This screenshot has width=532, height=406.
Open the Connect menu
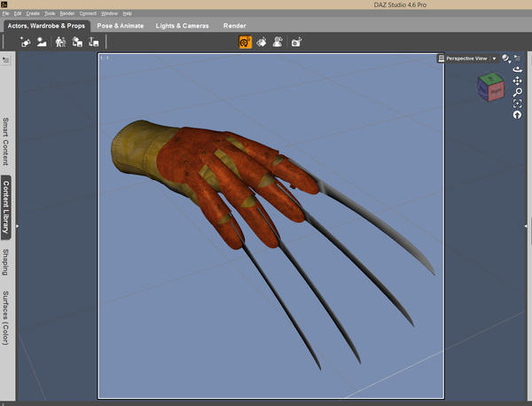pyautogui.click(x=88, y=13)
